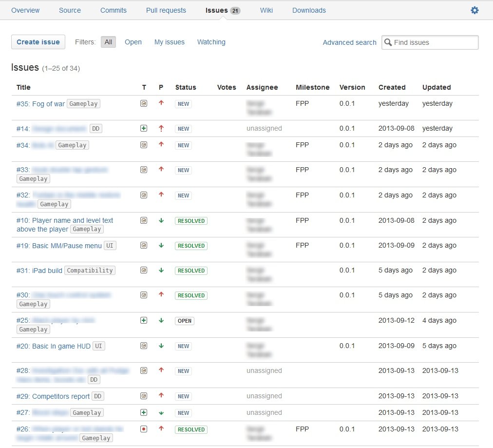Switch to the Wiki tab

click(266, 10)
